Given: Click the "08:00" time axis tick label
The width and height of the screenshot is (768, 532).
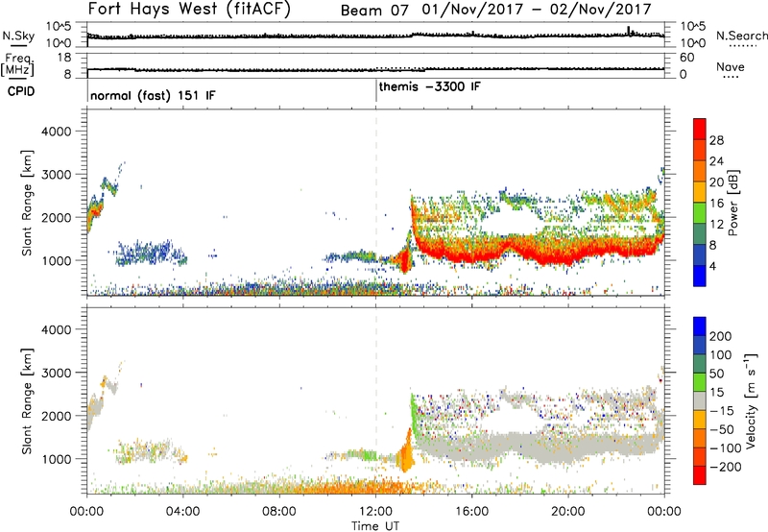Looking at the screenshot, I should [x=279, y=512].
